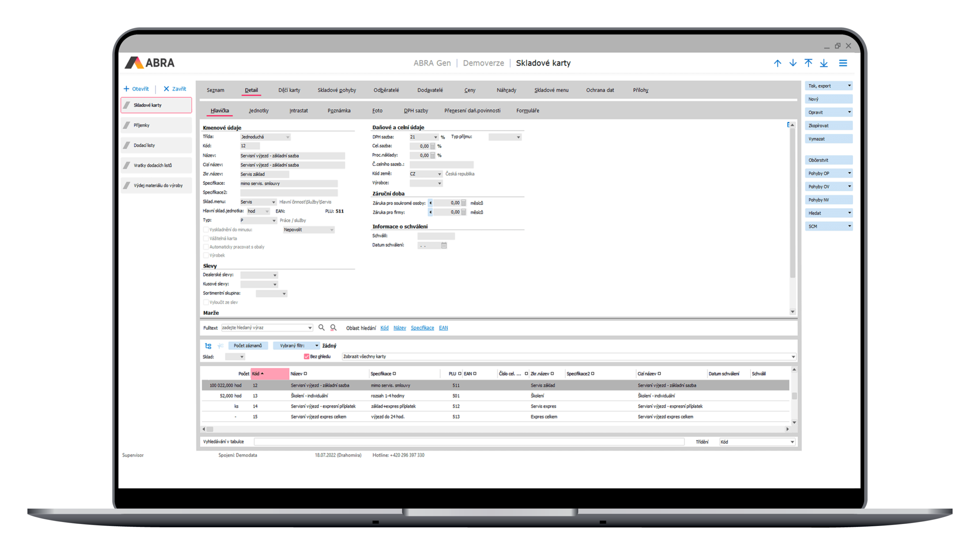Jump to first record with the top-arrow icon
The height and width of the screenshot is (555, 980).
(808, 63)
